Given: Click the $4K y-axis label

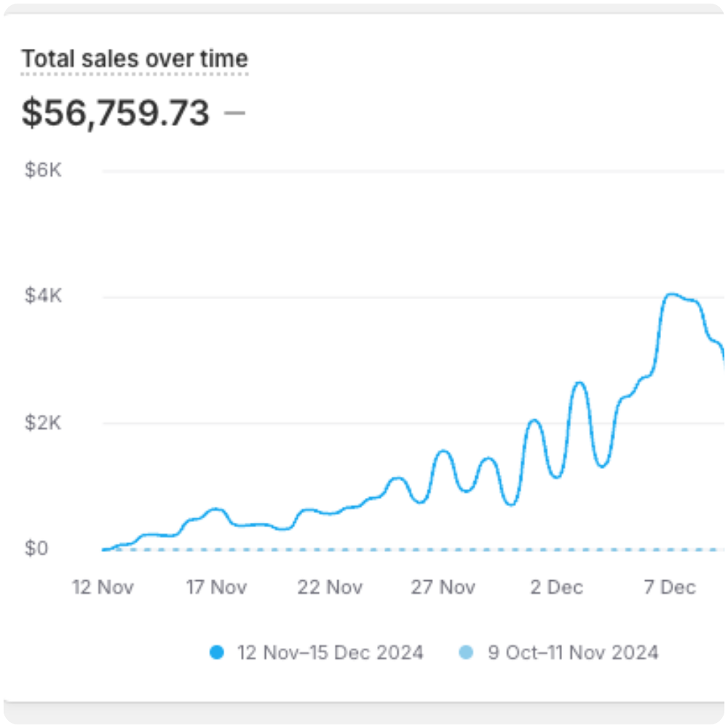Looking at the screenshot, I should point(44,296).
